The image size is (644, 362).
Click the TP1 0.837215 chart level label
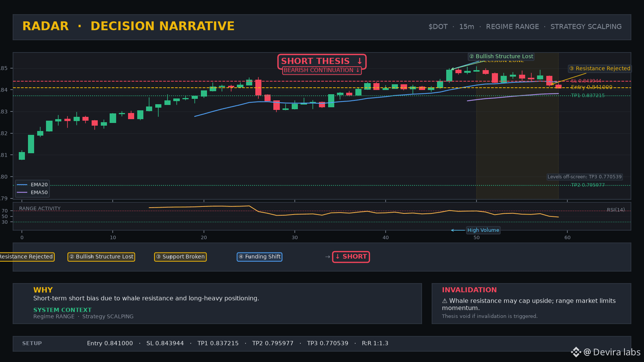588,96
